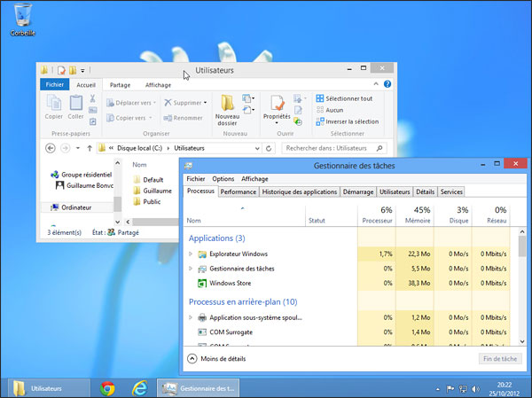This screenshot has width=532, height=398.
Task: Open the Options menu in Task Manager
Action: [223, 179]
